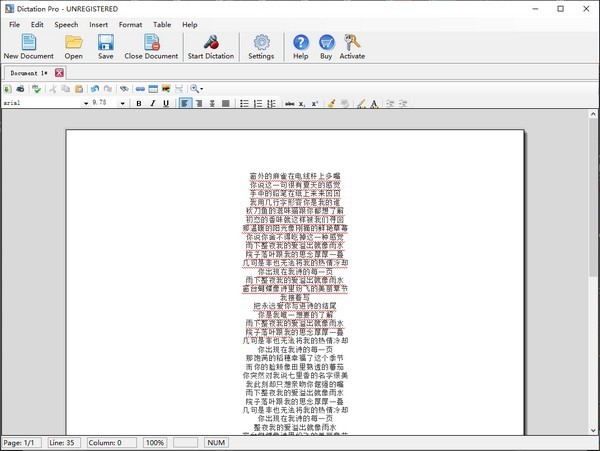Toggle underline formatting

point(166,103)
